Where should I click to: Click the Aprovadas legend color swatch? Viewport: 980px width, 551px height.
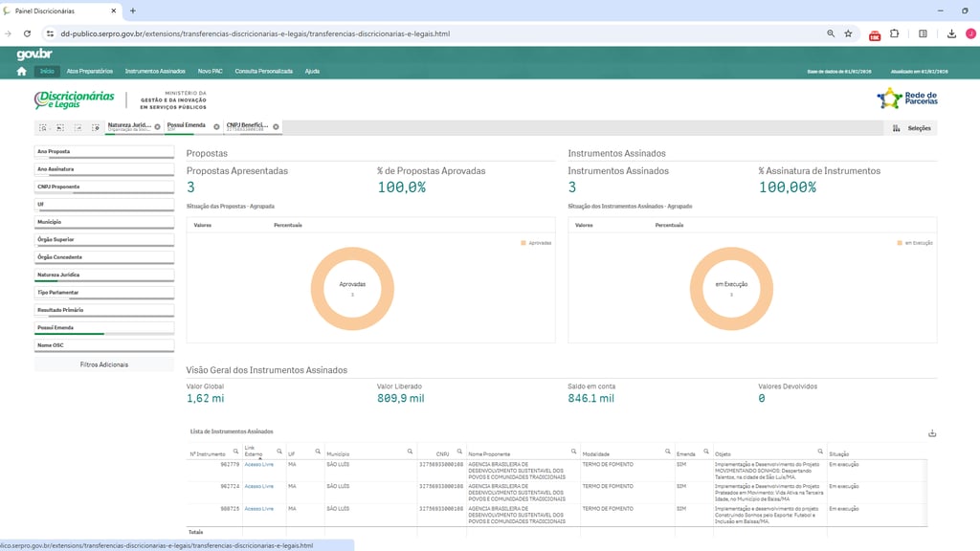(x=523, y=243)
